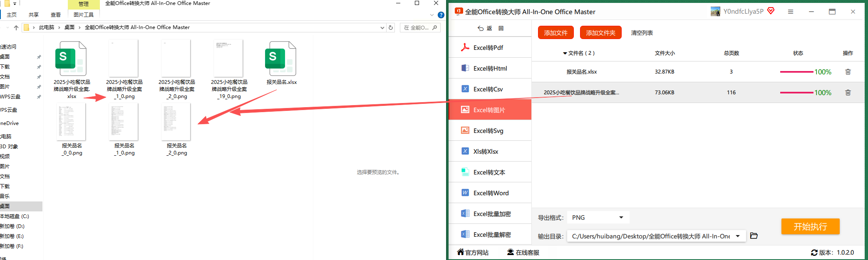The image size is (868, 260).
Task: Delete the 报关品名.xlsx row with trash icon
Action: tap(848, 72)
